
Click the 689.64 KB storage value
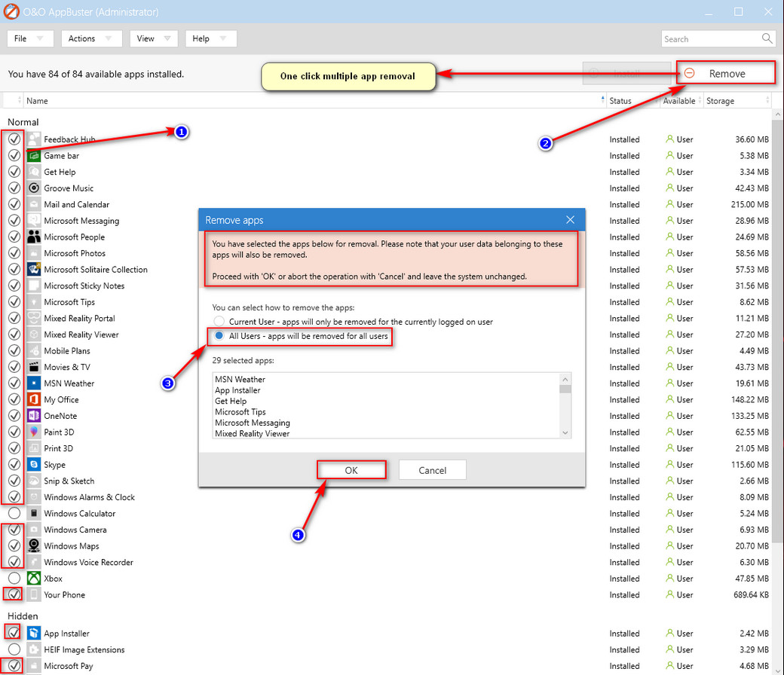(x=752, y=594)
